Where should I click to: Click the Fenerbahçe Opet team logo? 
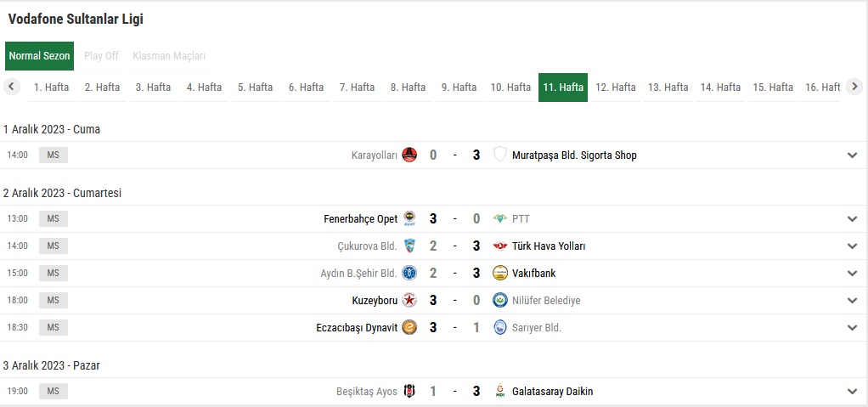pyautogui.click(x=409, y=218)
